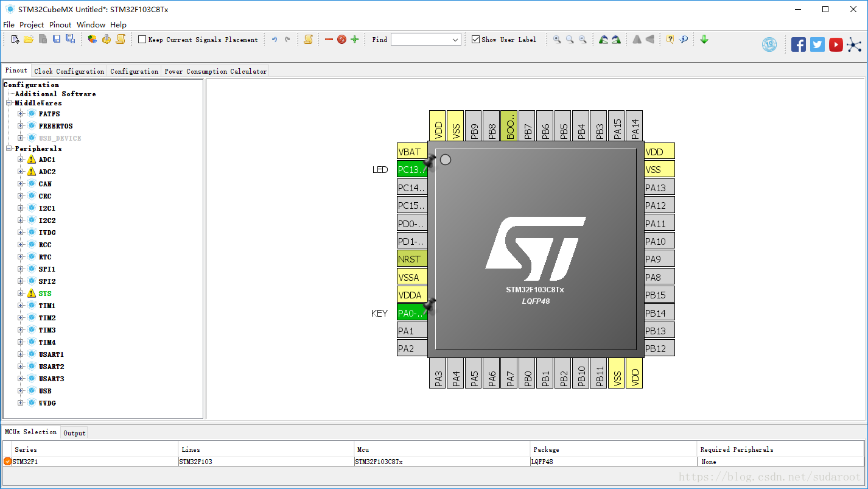Select SPI1 in the peripherals tree
Image resolution: width=868 pixels, height=489 pixels.
[47, 269]
